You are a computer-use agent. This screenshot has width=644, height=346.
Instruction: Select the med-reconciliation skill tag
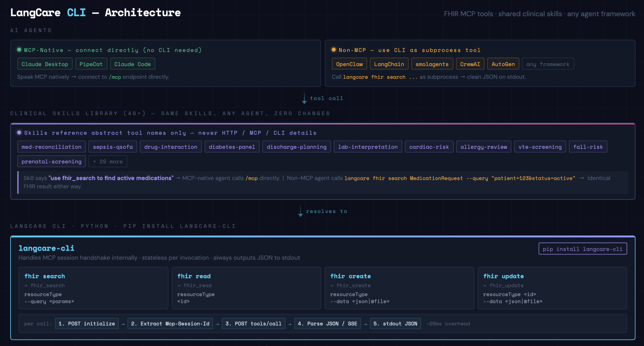[x=51, y=147]
